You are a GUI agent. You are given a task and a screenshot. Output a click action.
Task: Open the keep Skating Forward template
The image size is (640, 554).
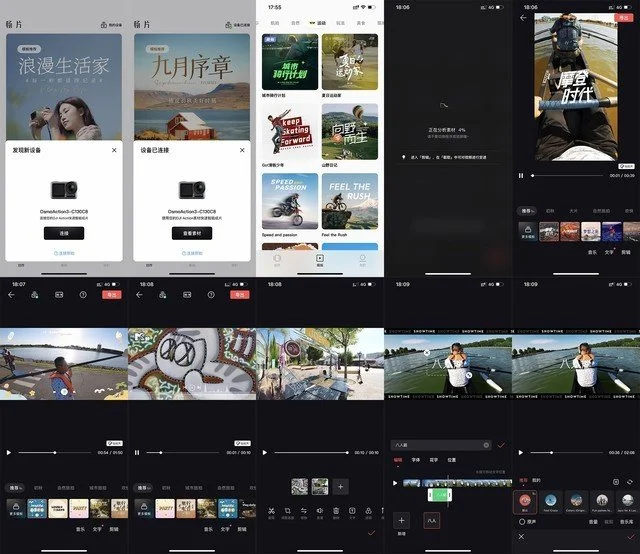point(290,131)
